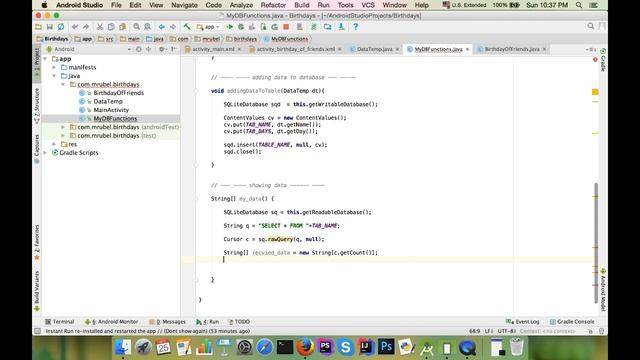
Task: Open the Android Monitor tool window
Action: [111, 322]
